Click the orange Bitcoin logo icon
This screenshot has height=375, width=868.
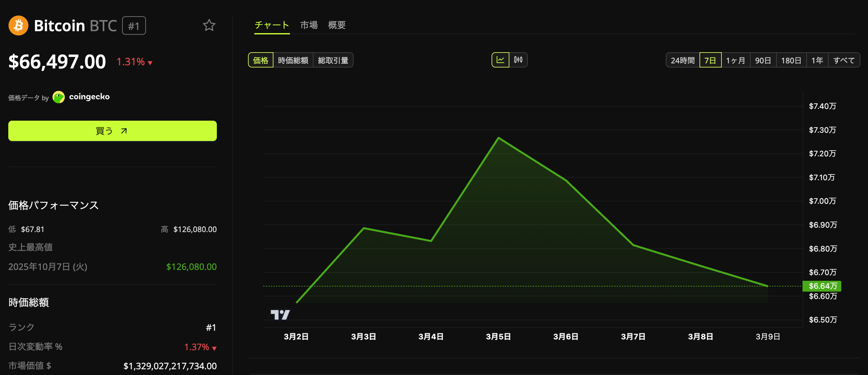point(18,26)
